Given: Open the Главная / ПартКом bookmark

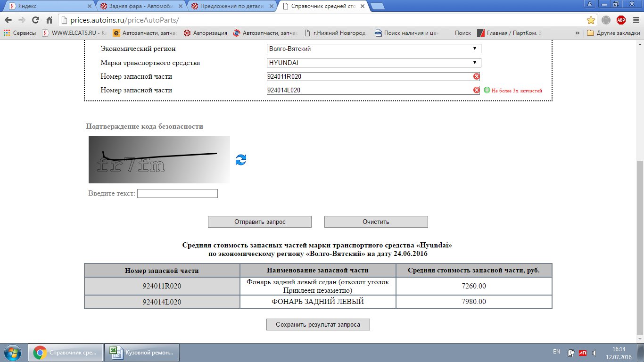Looking at the screenshot, I should [510, 33].
